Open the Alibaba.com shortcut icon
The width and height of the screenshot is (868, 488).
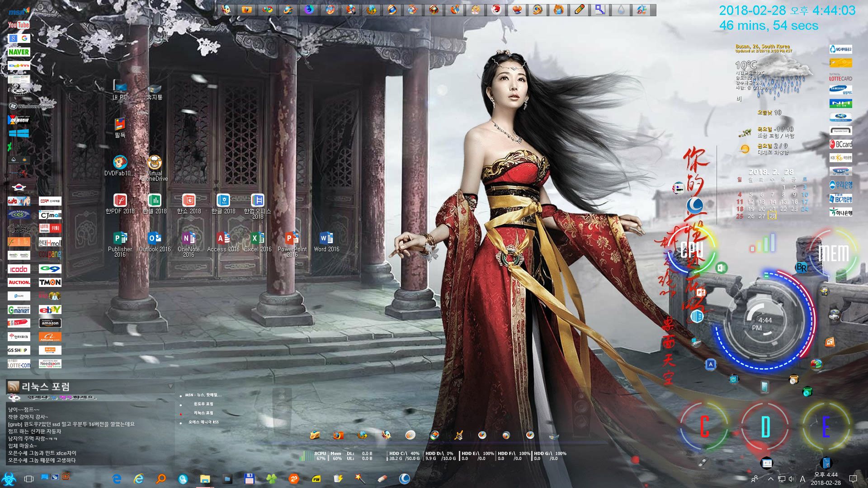click(x=50, y=337)
